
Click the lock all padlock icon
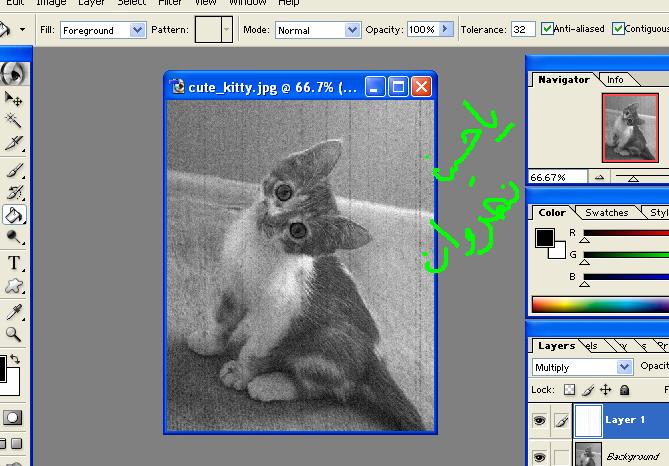pyautogui.click(x=625, y=390)
